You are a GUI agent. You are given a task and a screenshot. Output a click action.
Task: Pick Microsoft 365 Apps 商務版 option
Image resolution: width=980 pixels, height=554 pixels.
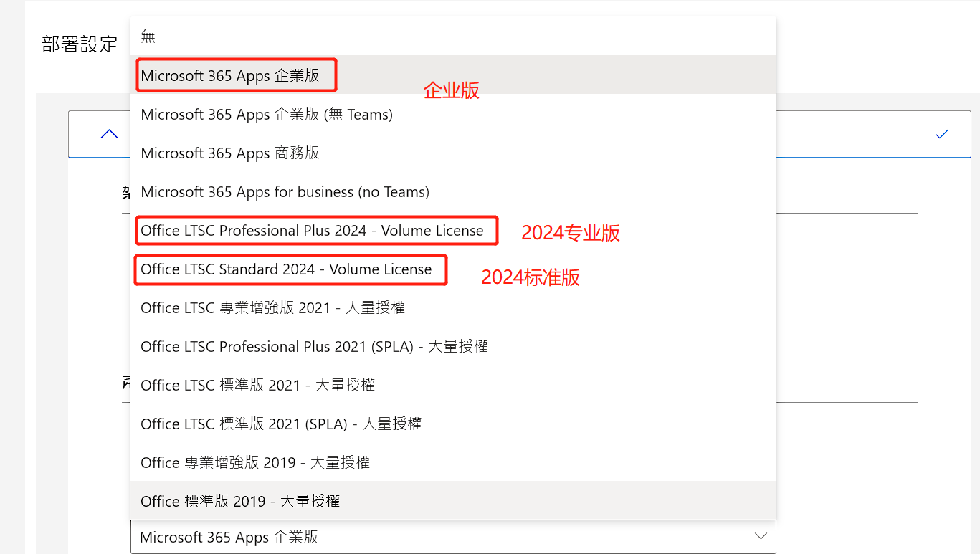tap(453, 153)
